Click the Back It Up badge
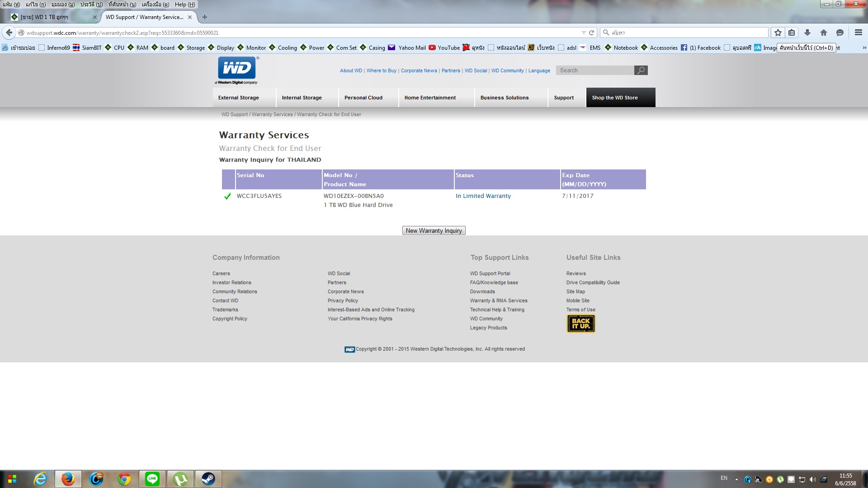Screen dimensions: 868x488 point(581,324)
